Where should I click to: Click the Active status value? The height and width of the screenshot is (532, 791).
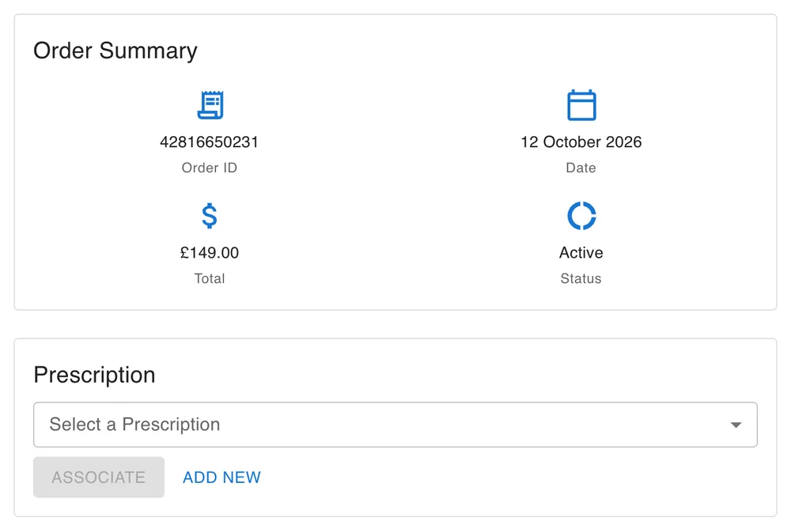(581, 253)
